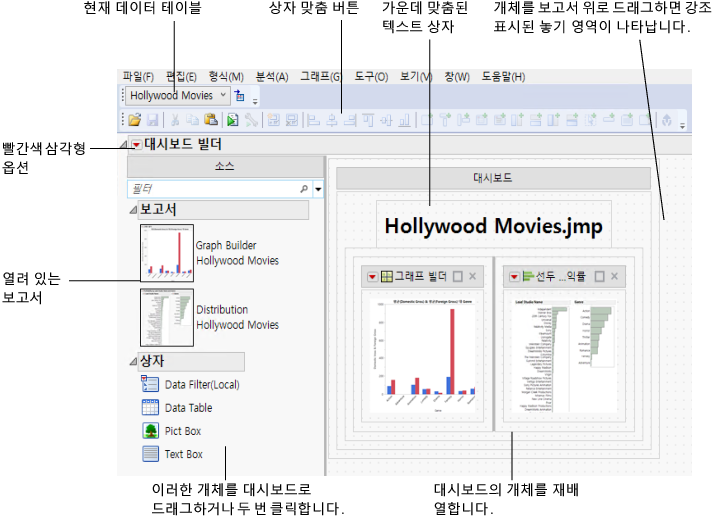Maximize the 그래프 빌더 panel square button
717x526 pixels.
coord(457,276)
